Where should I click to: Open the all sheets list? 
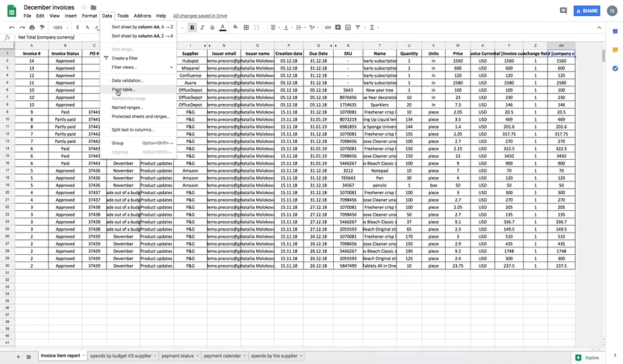point(28,357)
